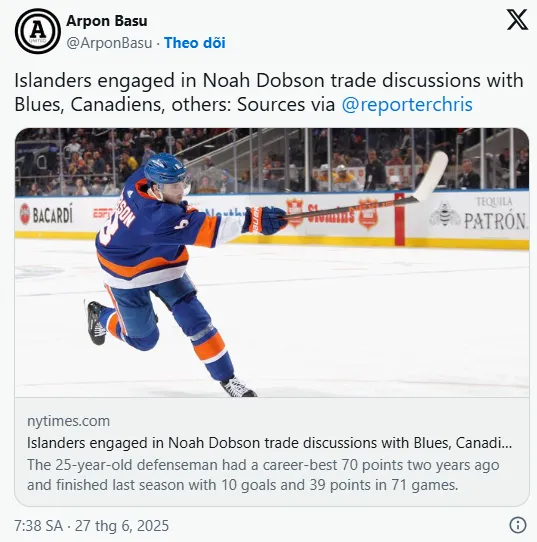Visit the @ArponBasu handle

(109, 43)
